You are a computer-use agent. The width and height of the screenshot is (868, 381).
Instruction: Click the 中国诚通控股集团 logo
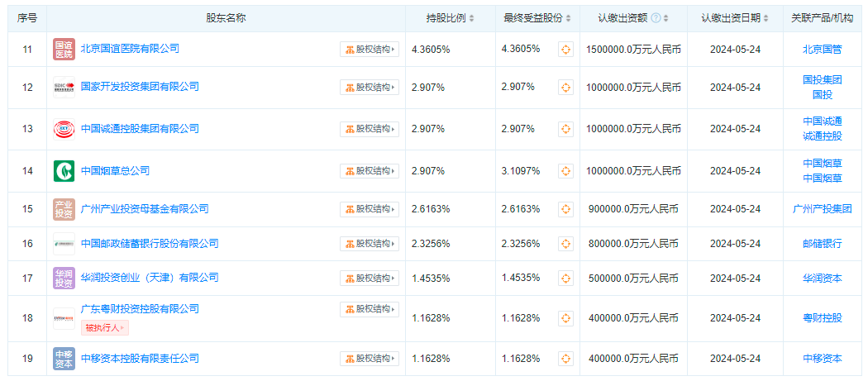coord(64,129)
